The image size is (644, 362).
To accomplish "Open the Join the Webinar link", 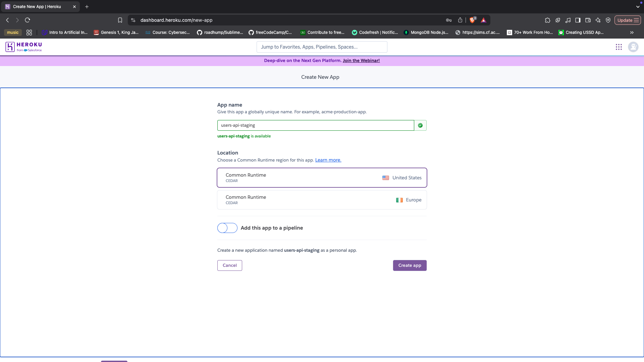I will (361, 60).
